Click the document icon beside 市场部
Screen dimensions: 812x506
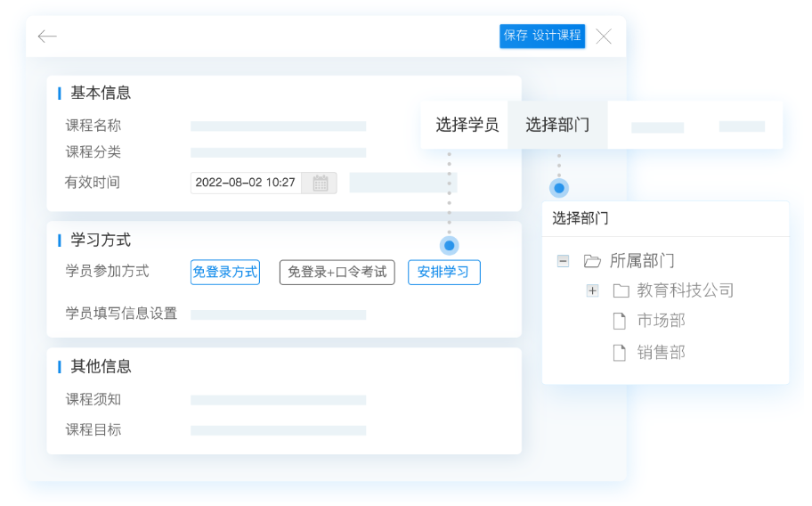(620, 322)
